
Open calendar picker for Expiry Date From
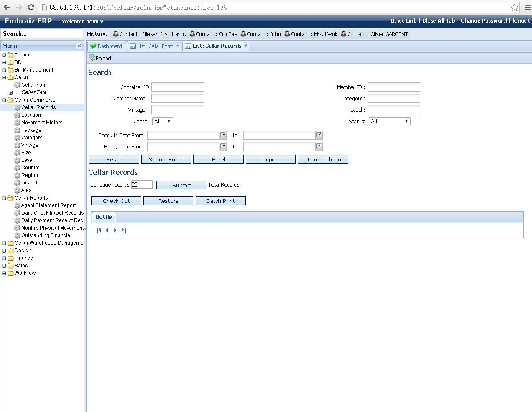tap(223, 146)
